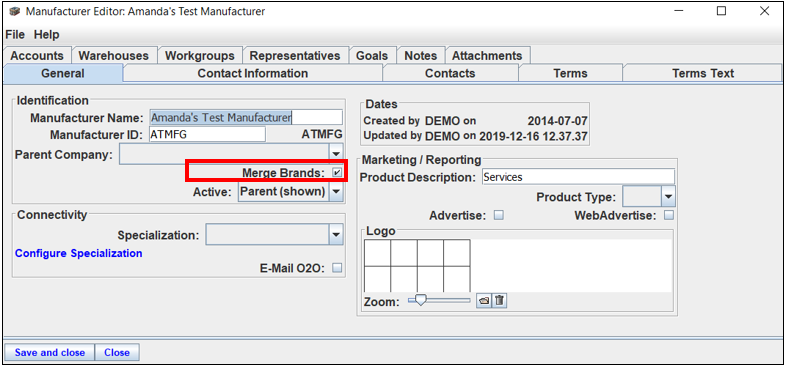The image size is (786, 365).
Task: Uncheck the Merge Brands checkbox
Action: pos(337,172)
